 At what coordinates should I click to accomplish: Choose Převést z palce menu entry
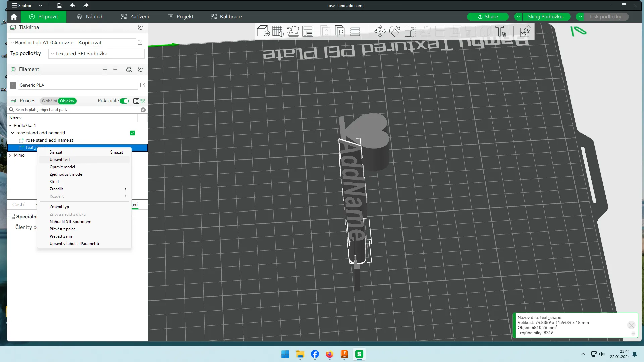pos(84,229)
